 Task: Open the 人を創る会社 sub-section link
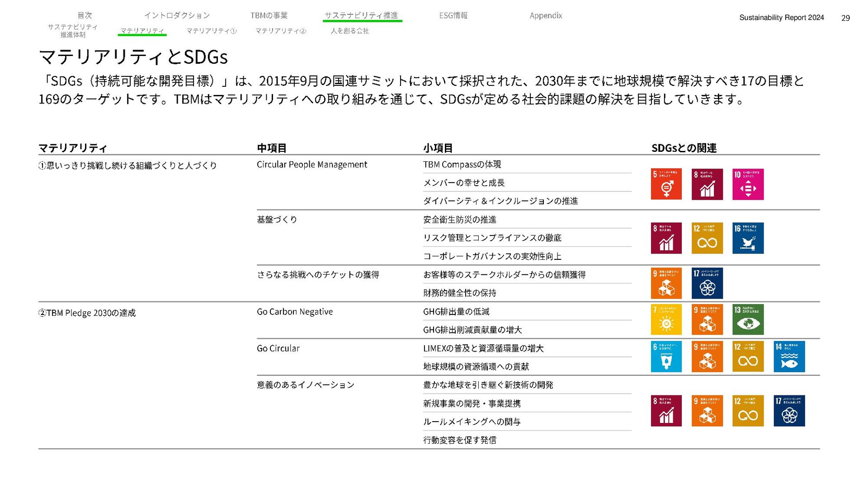(349, 31)
